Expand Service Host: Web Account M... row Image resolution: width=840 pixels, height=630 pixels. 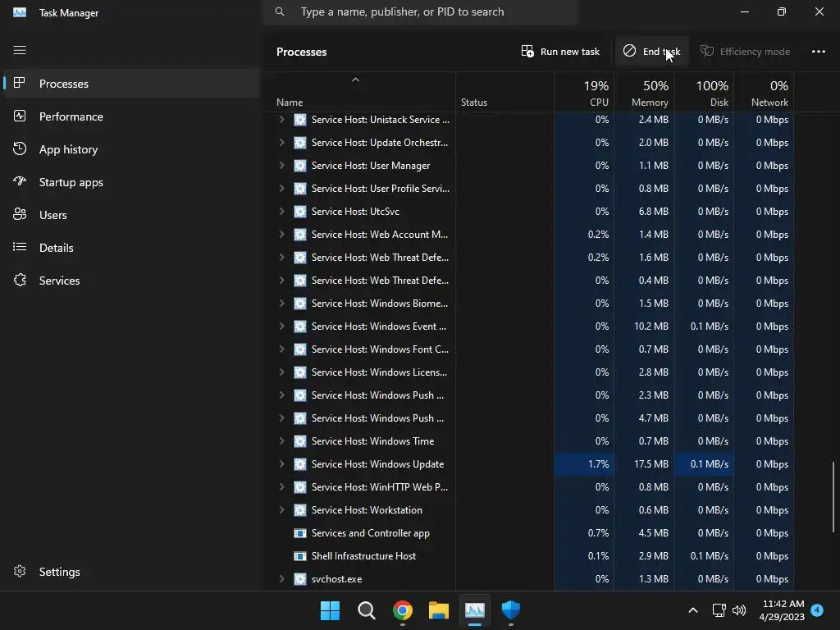click(281, 234)
